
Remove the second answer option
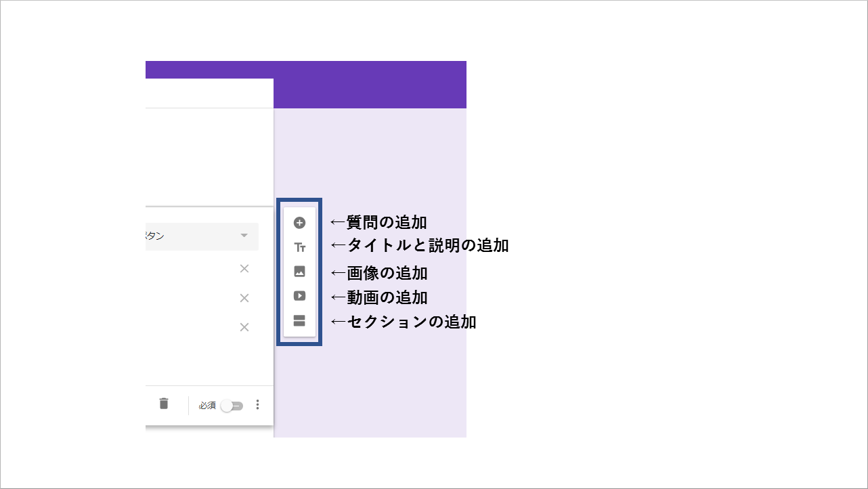click(x=244, y=297)
